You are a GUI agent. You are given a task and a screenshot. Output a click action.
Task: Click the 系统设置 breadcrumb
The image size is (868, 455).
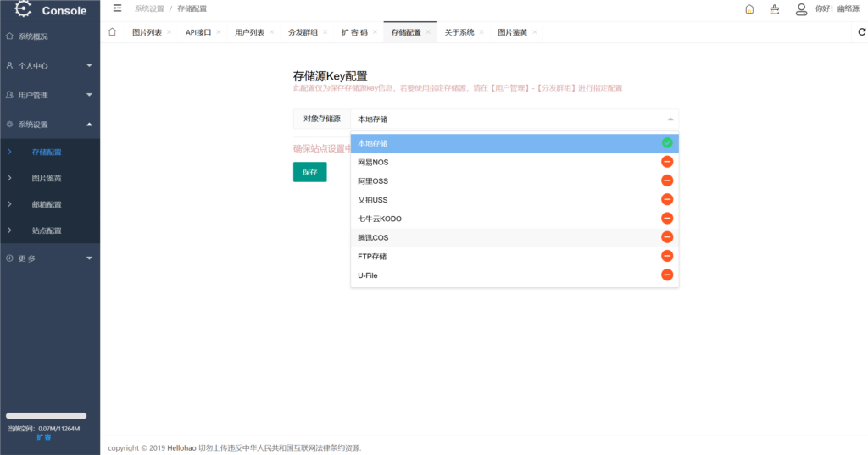point(149,8)
